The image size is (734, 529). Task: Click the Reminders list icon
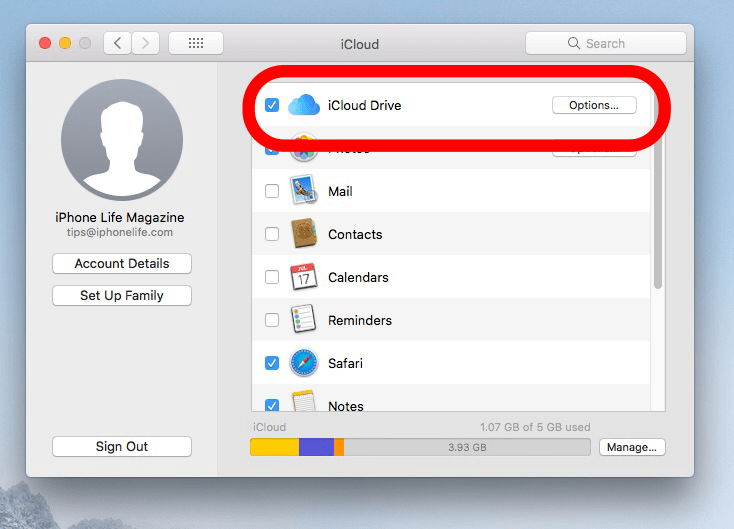(x=303, y=319)
